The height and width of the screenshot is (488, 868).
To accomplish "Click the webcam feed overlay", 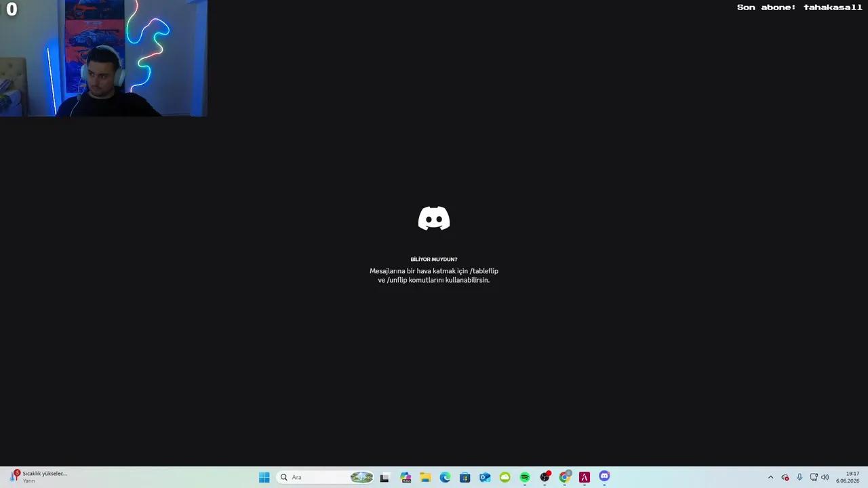I will pos(103,58).
